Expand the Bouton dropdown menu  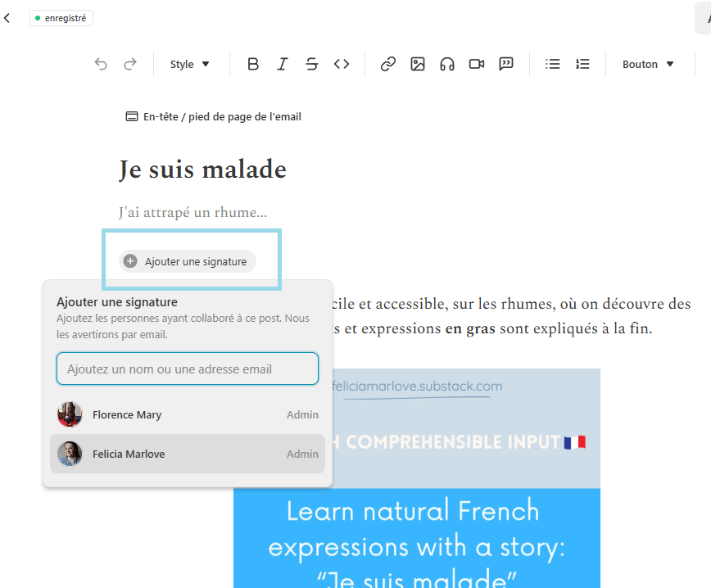pos(648,64)
